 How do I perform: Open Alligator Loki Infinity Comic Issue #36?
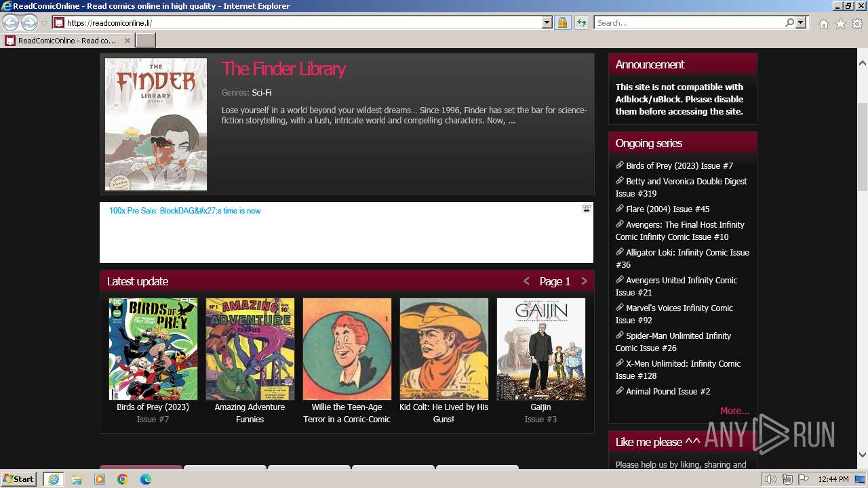(682, 259)
